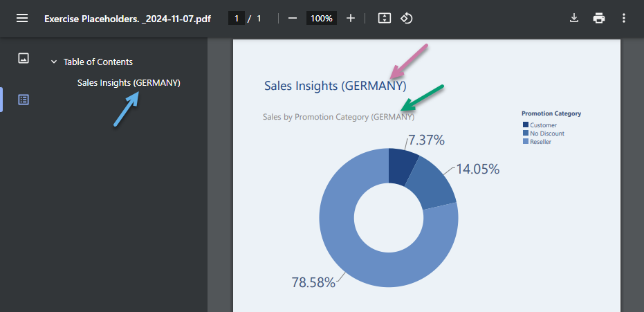The height and width of the screenshot is (312, 644).
Task: Click the zoom out minus icon
Action: 293,19
